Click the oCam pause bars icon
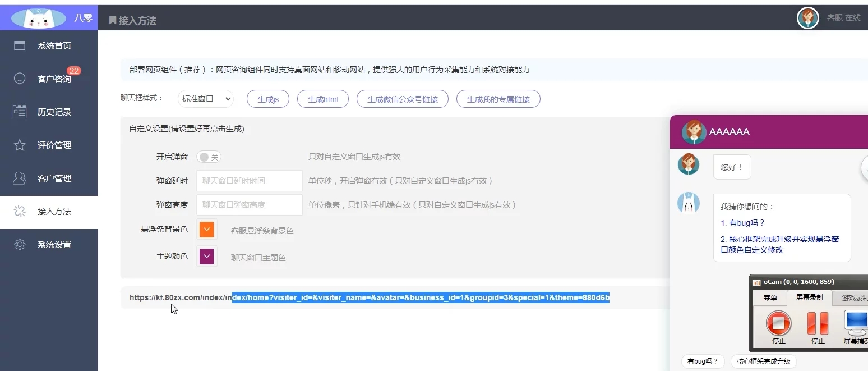Image resolution: width=868 pixels, height=371 pixels. click(817, 323)
